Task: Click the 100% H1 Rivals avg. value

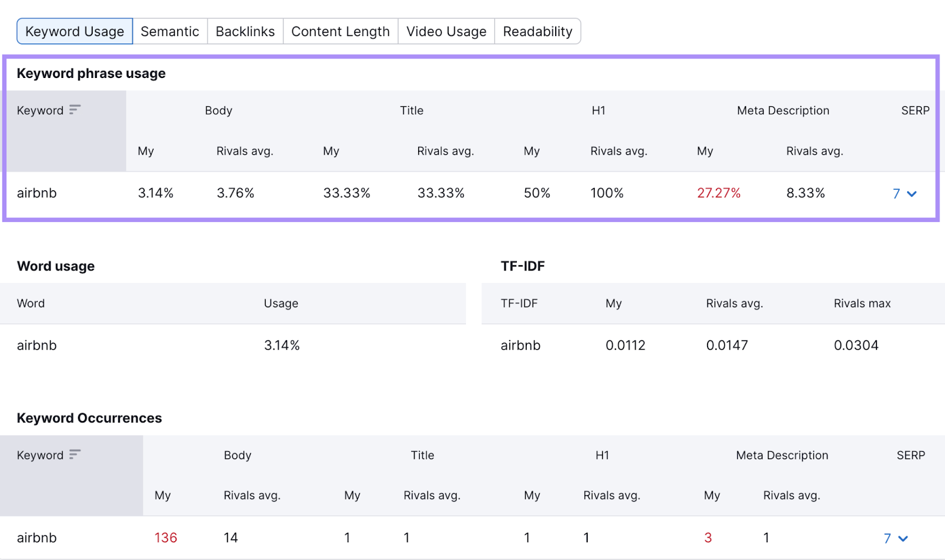Action: point(607,193)
